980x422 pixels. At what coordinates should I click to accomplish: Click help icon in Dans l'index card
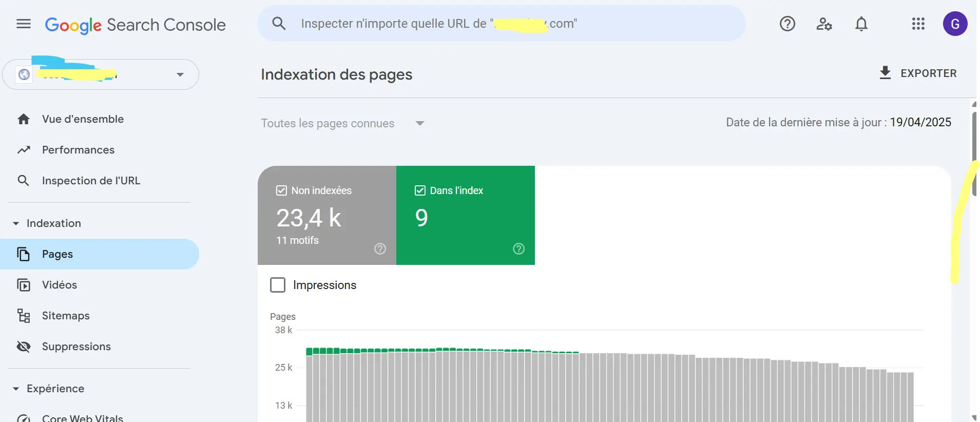[518, 249]
